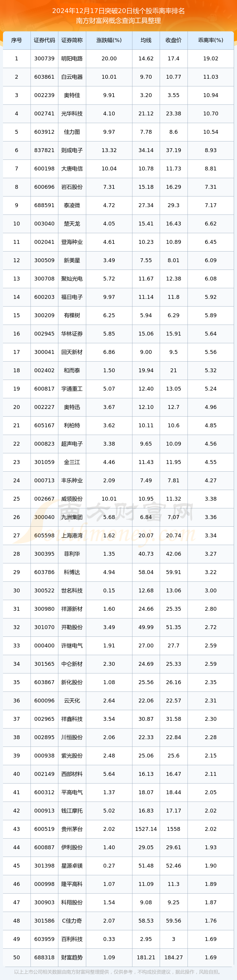The width and height of the screenshot is (237, 980).
Task: Click stock name 金三江
Action: 72,462
